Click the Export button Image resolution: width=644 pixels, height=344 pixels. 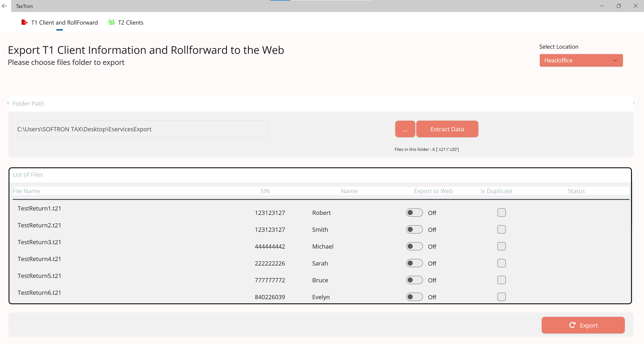(583, 325)
